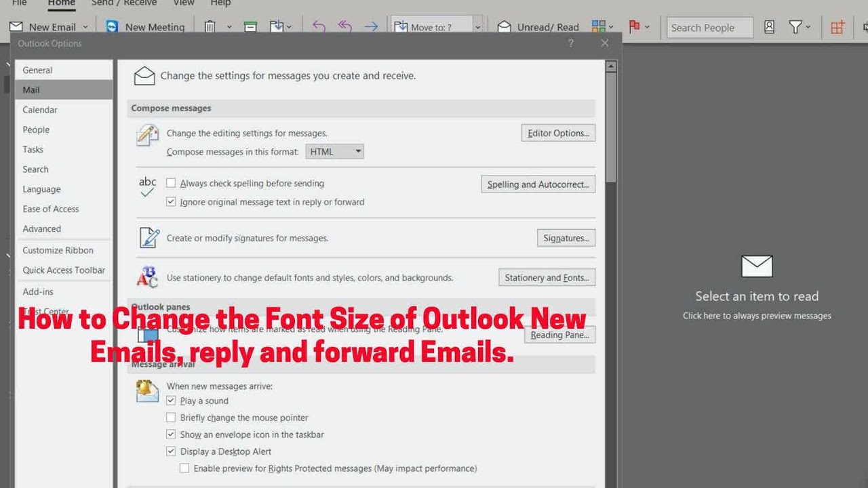
Task: Select Add-ins in Outlook Options sidebar
Action: 64,291
